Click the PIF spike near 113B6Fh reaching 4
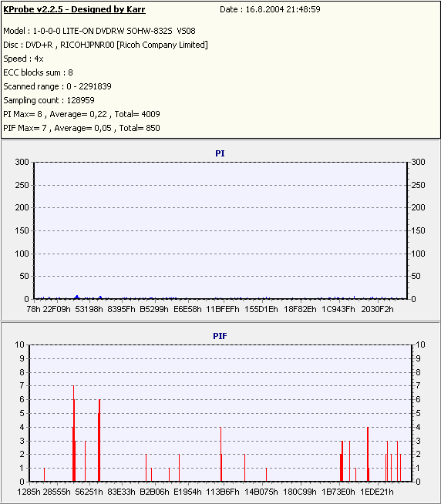Image resolution: width=441 pixels, height=504 pixels. pyautogui.click(x=221, y=454)
